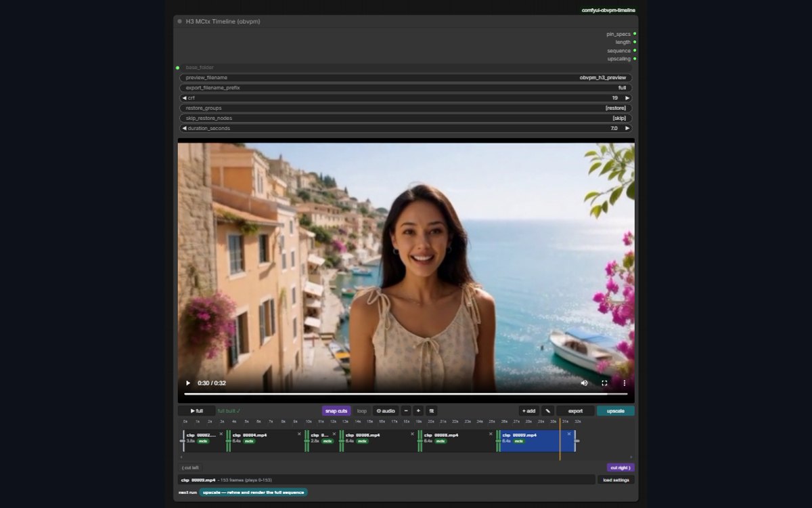Click the mctx badge on clip 00006.mp4
Viewport: 812px width, 508px height.
[362, 441]
